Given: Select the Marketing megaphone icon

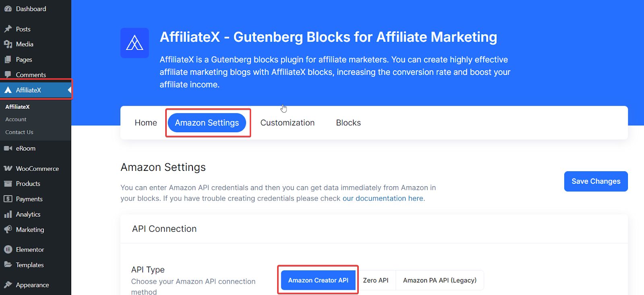Looking at the screenshot, I should (8, 229).
